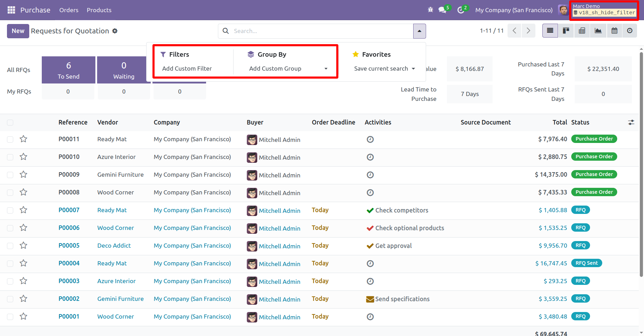Click activity clock icon for P00009
The height and width of the screenshot is (336, 644).
tap(370, 175)
